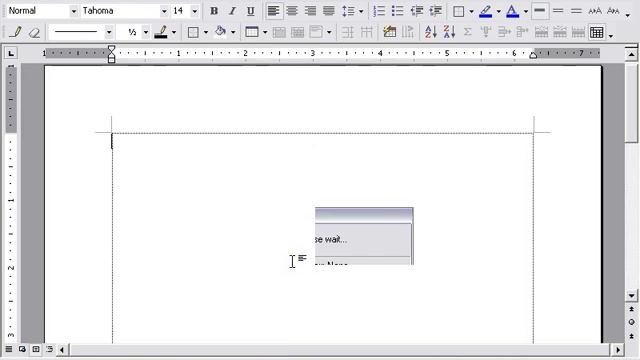Click the horizontal scrollbar right arrow
The height and width of the screenshot is (360, 640).
tap(618, 350)
